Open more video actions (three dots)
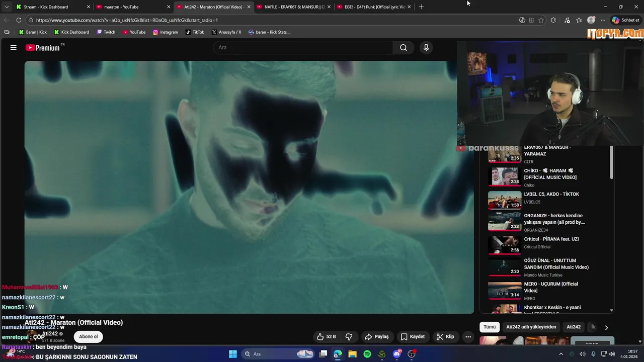 click(x=468, y=337)
